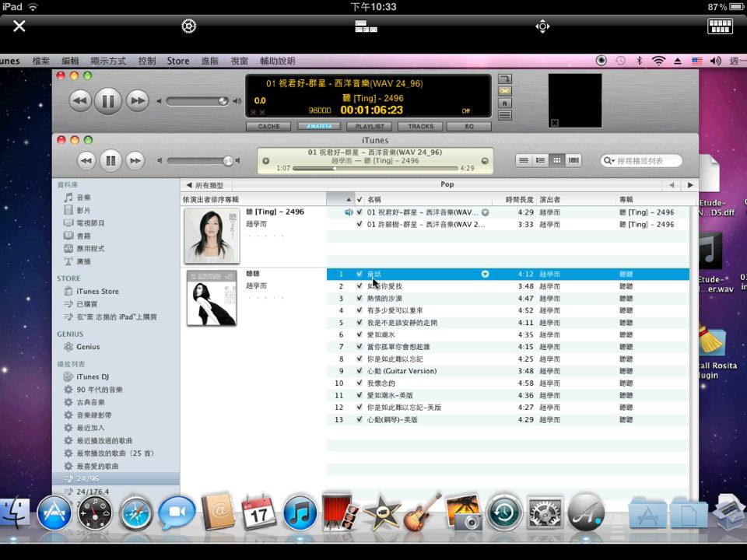
Task: Switch iTunes to grid view
Action: 556,160
